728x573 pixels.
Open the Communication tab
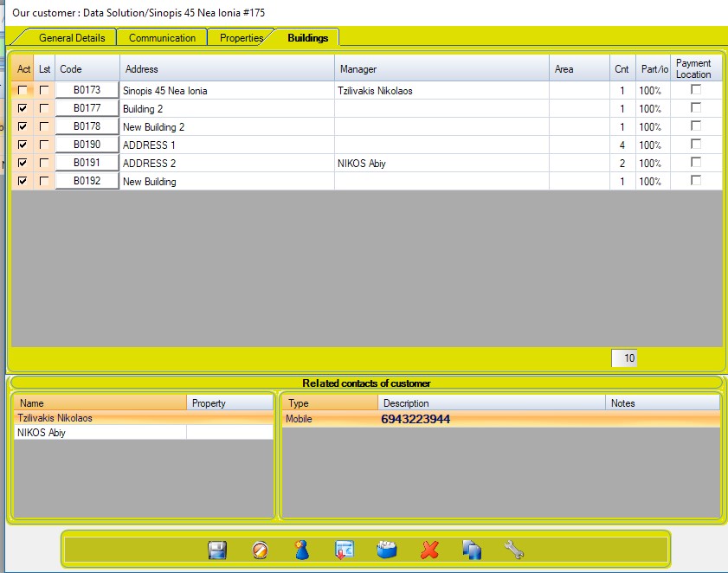click(x=162, y=38)
